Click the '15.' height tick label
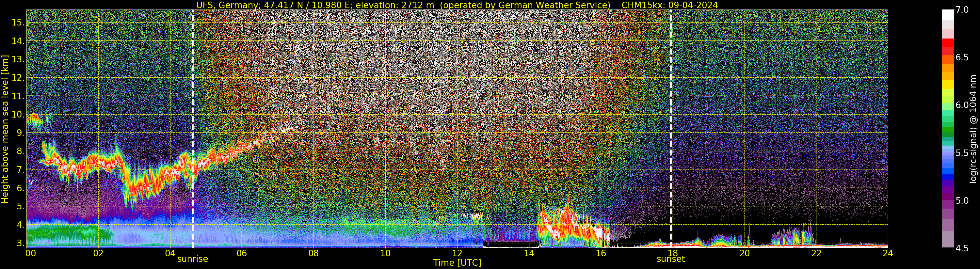Viewport: 980px width, 269px height. pos(18,23)
